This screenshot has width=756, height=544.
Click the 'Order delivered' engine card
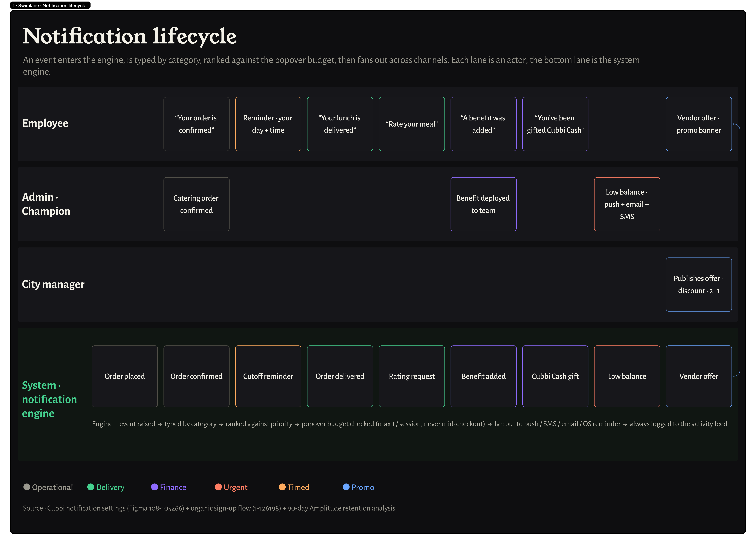(340, 376)
